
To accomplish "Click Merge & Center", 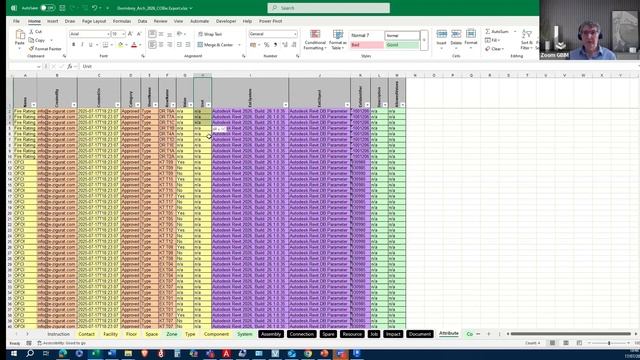I will pyautogui.click(x=216, y=45).
